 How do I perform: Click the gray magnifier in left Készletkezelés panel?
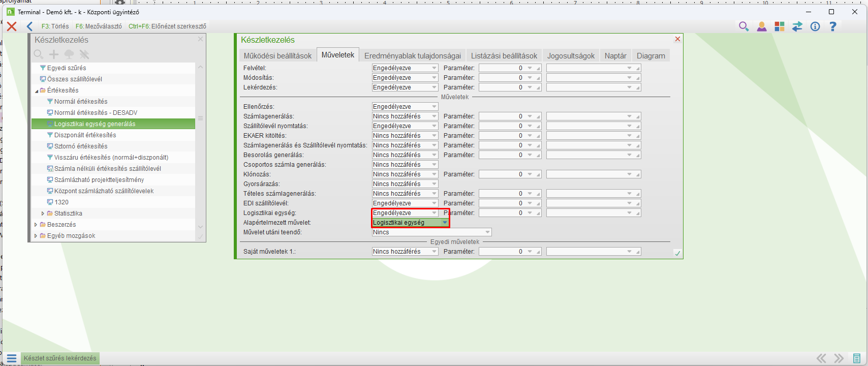click(39, 54)
